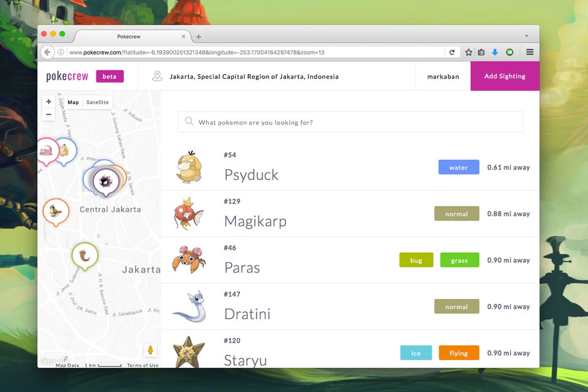Image resolution: width=588 pixels, height=392 pixels.
Task: Open the Magikarp listing name
Action: point(255,221)
